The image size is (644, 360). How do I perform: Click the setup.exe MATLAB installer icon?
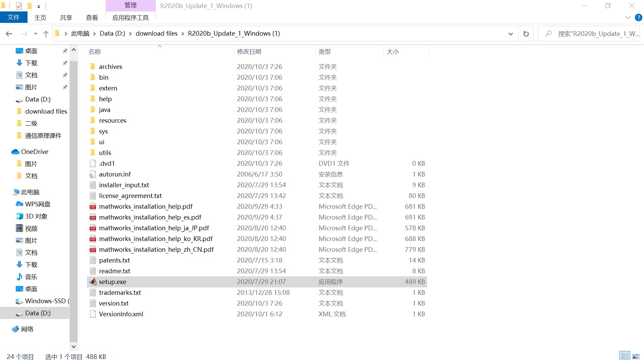click(93, 282)
